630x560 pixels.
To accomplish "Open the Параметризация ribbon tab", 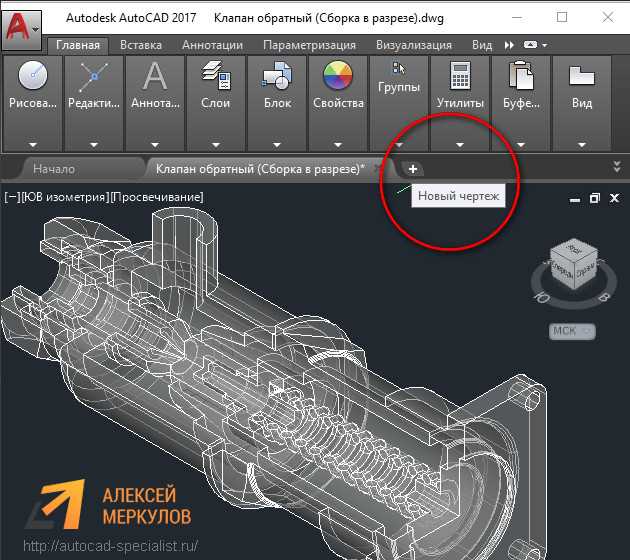I will pyautogui.click(x=309, y=45).
